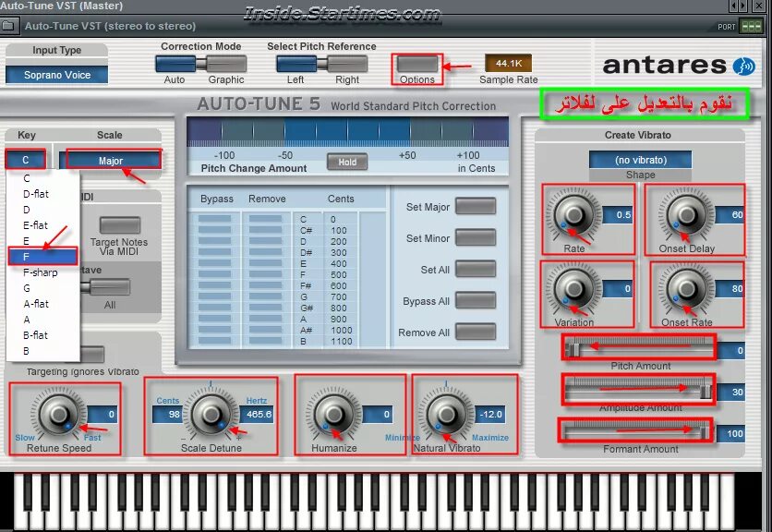The height and width of the screenshot is (532, 772).
Task: Click the Variation value field
Action: coord(618,289)
